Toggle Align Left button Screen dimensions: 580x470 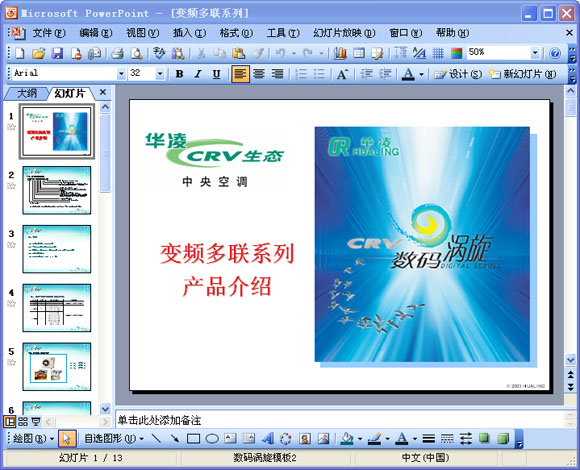click(x=240, y=74)
